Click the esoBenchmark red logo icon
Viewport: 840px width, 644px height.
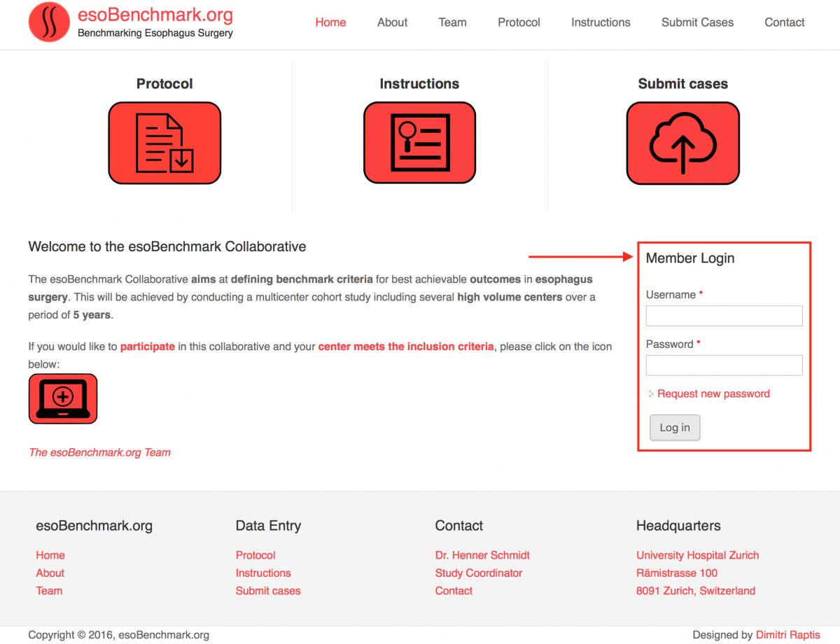(49, 22)
